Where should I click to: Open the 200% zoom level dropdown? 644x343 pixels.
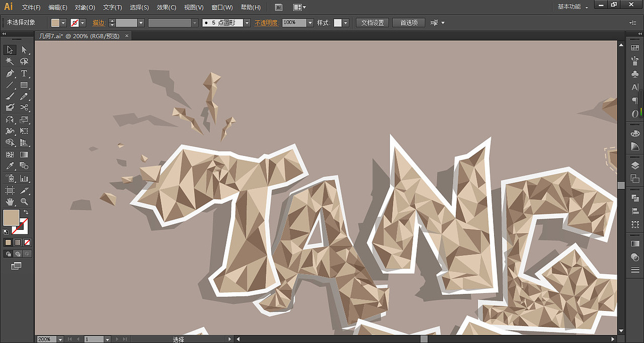click(x=60, y=339)
